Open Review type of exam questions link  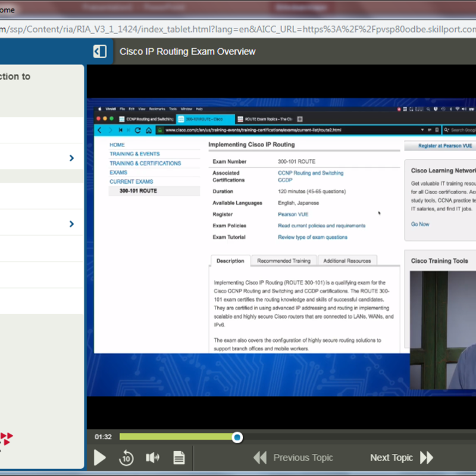tap(312, 237)
